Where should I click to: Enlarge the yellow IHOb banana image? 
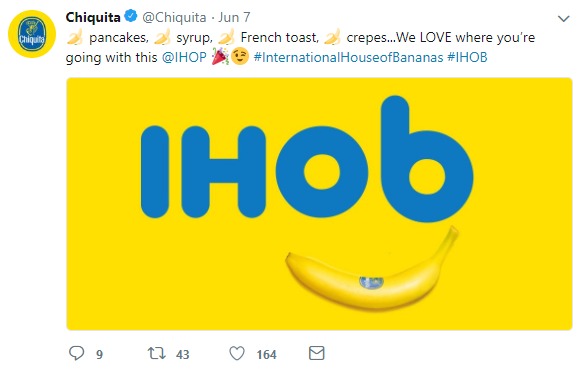point(319,204)
